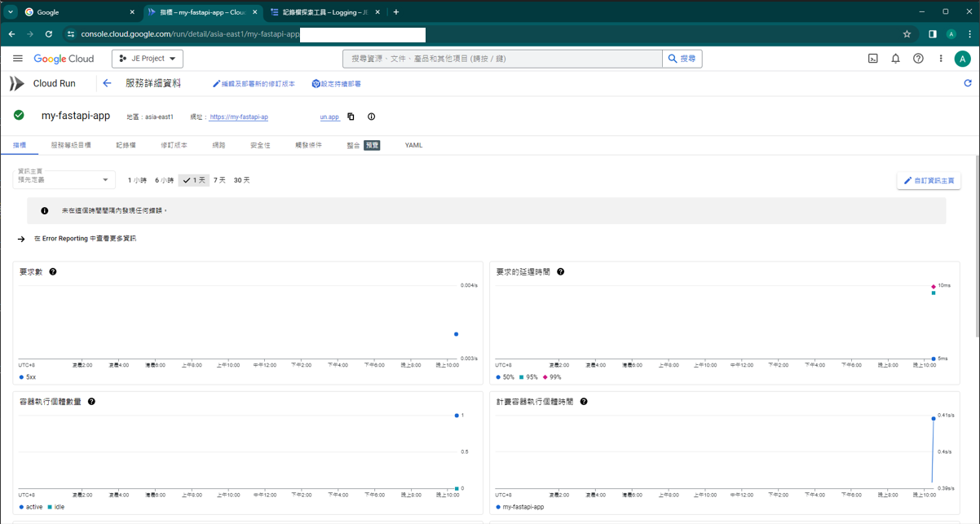Click the help icon beside 要求的延遲時間

pyautogui.click(x=560, y=271)
